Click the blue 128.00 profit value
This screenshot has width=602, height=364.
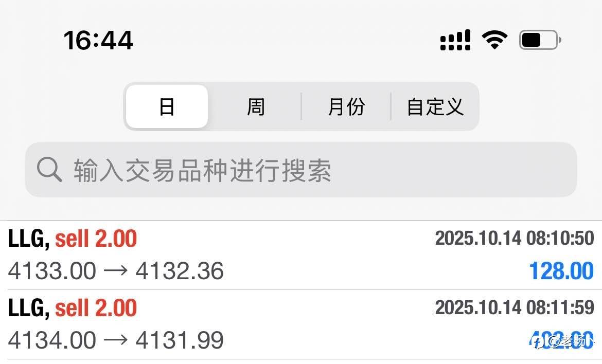click(561, 271)
